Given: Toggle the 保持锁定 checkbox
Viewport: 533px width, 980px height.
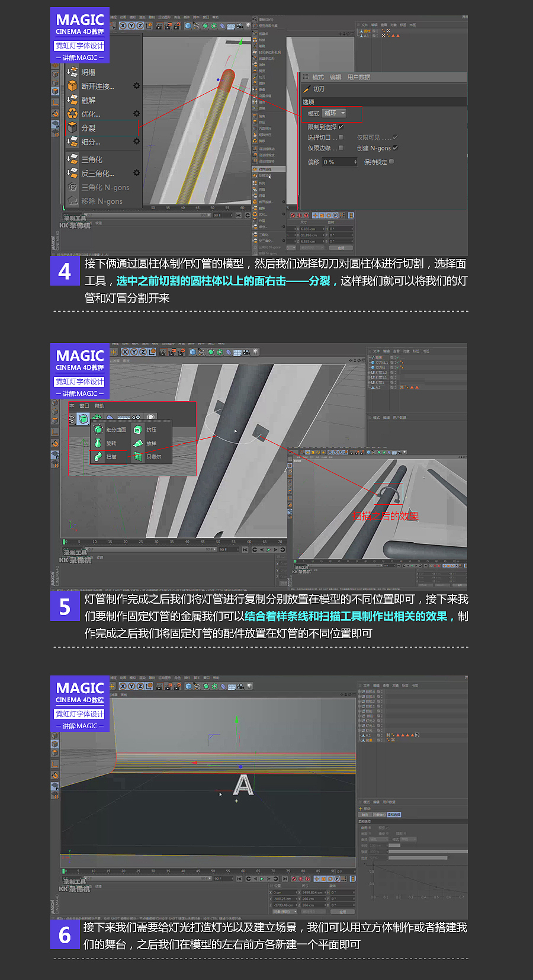Looking at the screenshot, I should 391,162.
